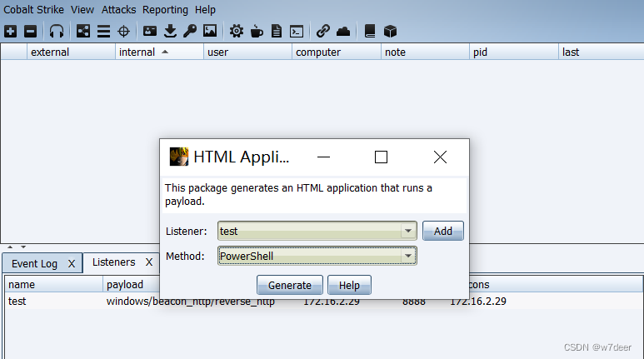644x359 pixels.
Task: Click the Disconnect from team server minus icon
Action: (x=30, y=31)
